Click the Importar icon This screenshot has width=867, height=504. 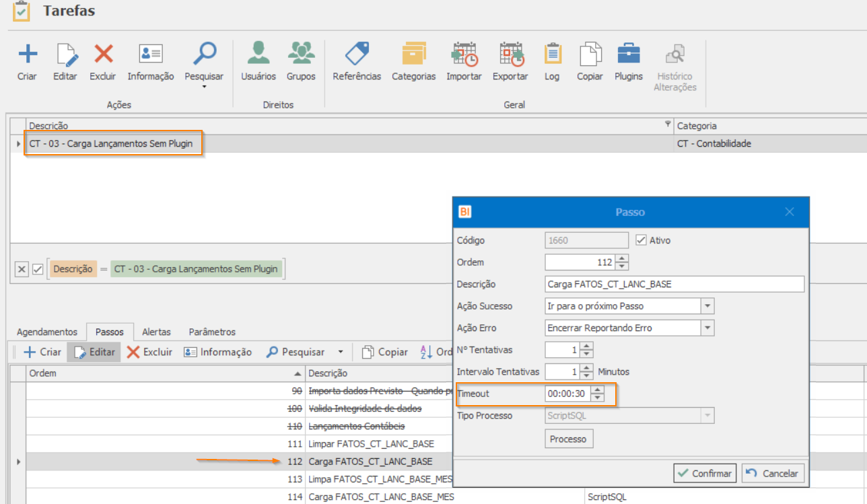click(x=464, y=54)
